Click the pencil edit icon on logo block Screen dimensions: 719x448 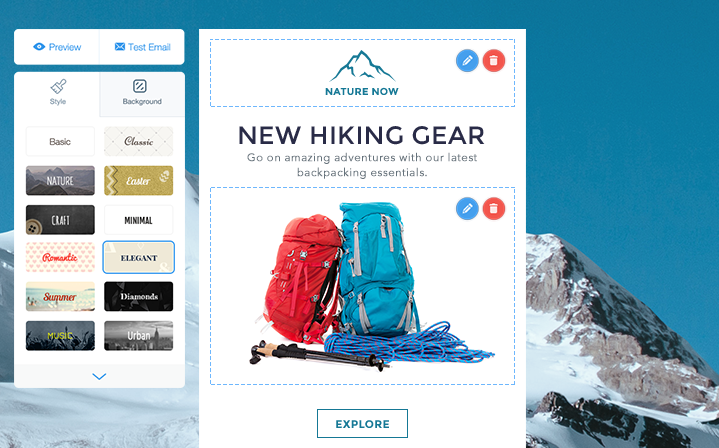click(x=467, y=61)
